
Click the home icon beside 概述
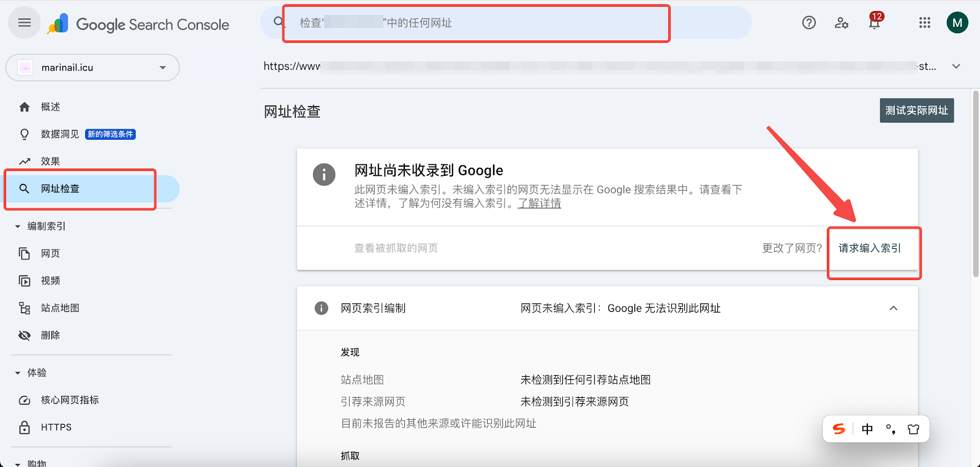[24, 107]
